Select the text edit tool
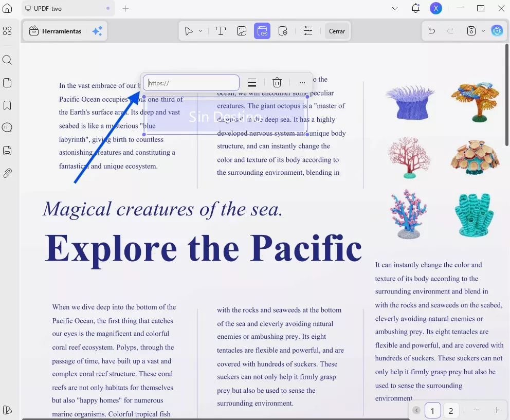The width and height of the screenshot is (510, 420). (221, 31)
